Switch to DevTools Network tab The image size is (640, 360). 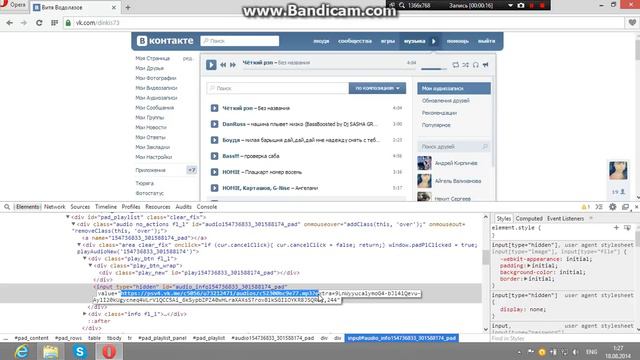pos(55,207)
